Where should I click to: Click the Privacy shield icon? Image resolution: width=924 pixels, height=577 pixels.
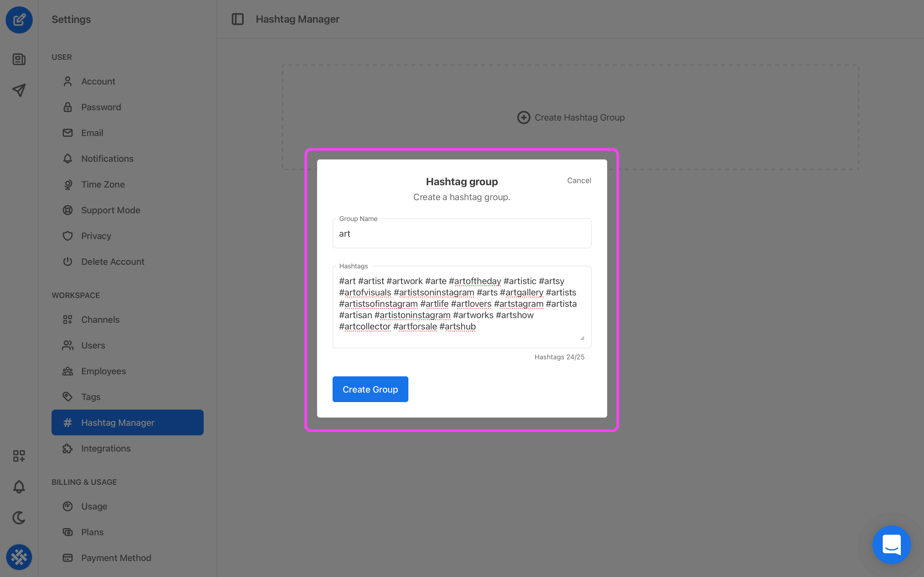(68, 236)
